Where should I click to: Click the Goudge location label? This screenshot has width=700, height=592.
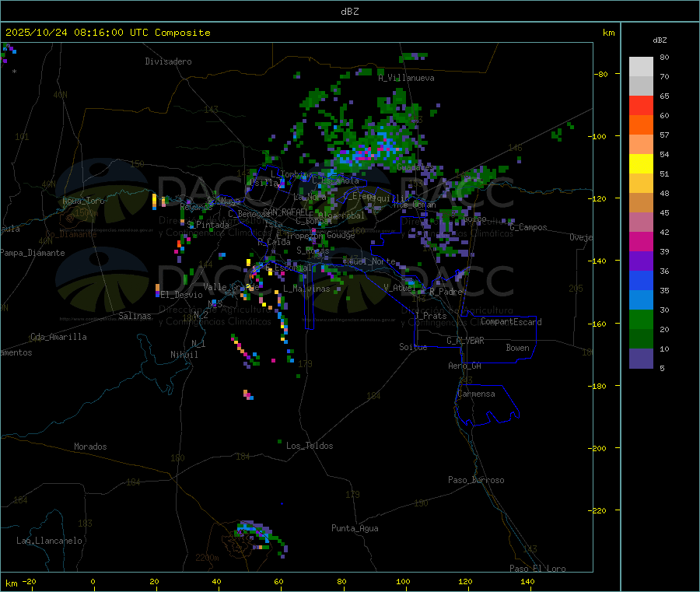coord(341,235)
